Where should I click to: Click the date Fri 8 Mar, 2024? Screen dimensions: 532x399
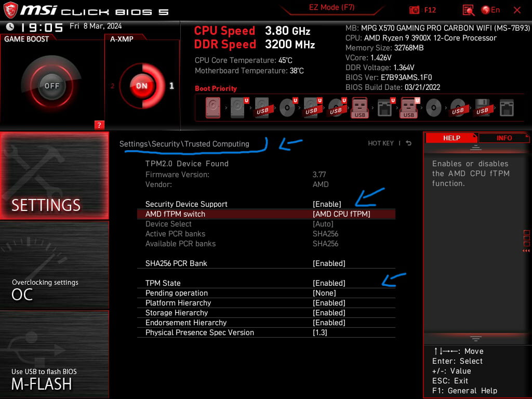96,26
